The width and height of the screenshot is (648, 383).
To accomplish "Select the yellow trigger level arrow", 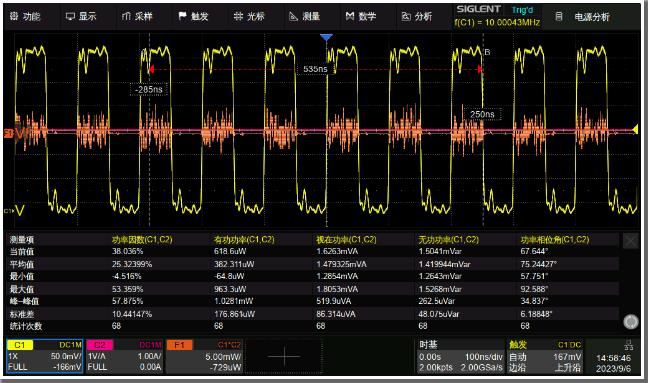I will tap(635, 130).
